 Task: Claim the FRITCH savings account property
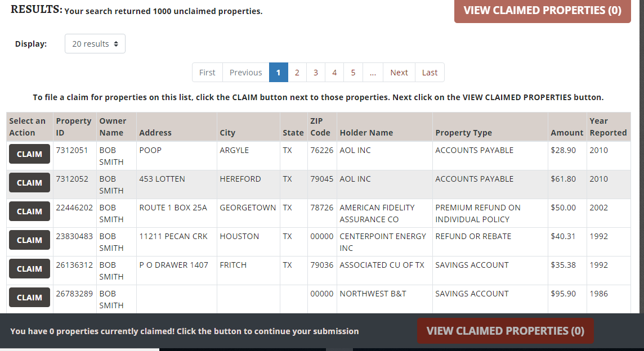point(29,268)
